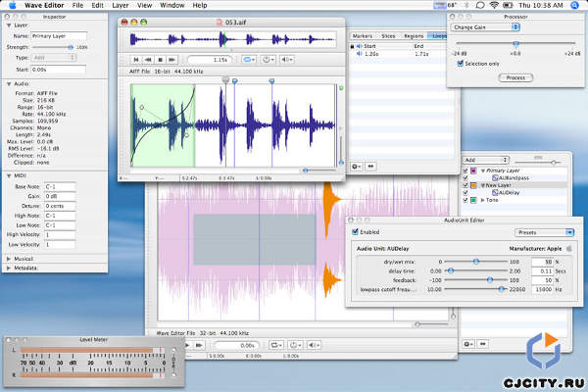Open loop mode menu in 053.aif toolbar
Viewport: 588px width, 392px height.
coord(249,60)
